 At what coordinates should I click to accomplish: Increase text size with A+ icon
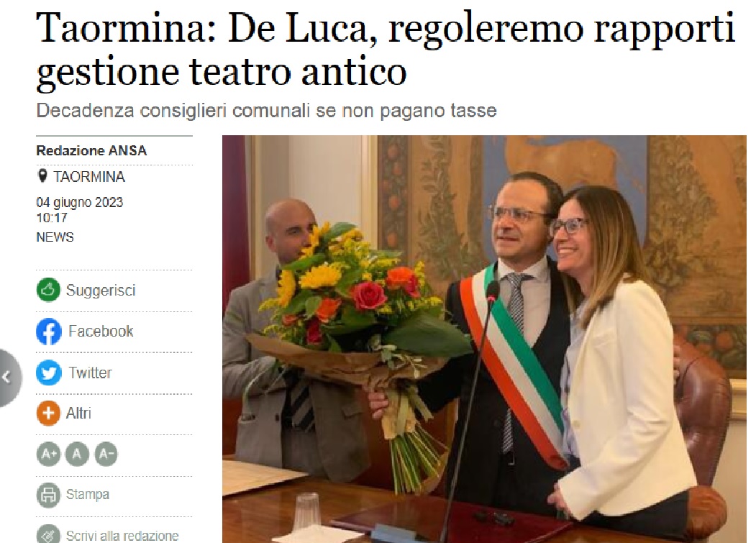pos(49,454)
